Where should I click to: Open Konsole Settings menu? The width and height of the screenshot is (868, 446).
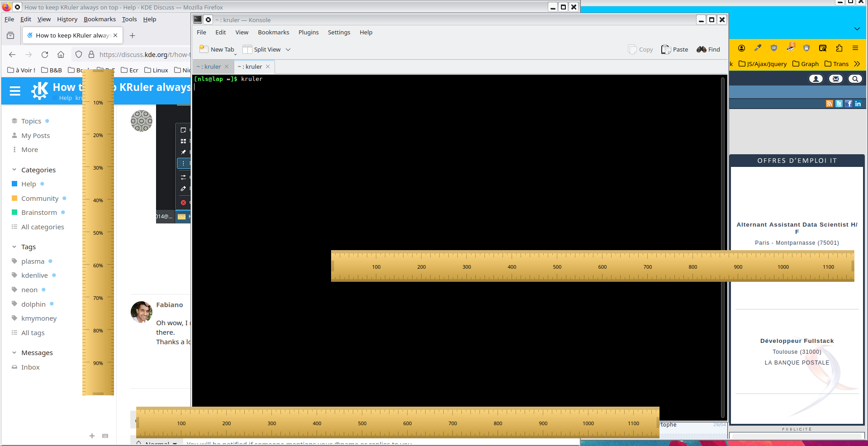[x=339, y=33]
